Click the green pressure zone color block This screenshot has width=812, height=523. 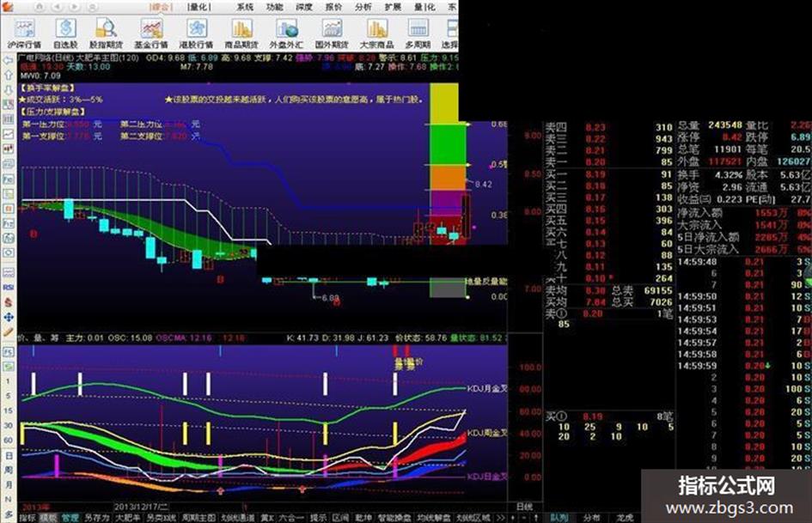tap(448, 144)
